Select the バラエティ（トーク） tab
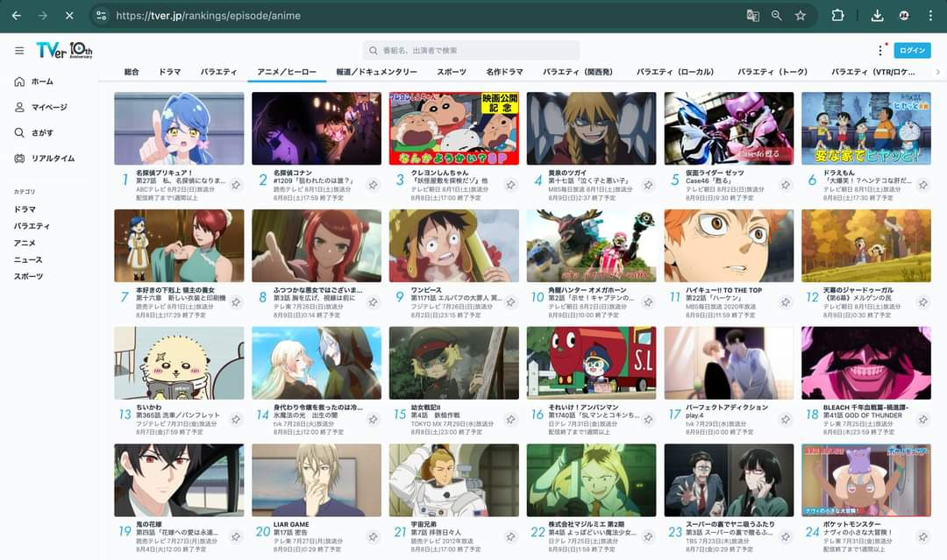 pyautogui.click(x=773, y=72)
